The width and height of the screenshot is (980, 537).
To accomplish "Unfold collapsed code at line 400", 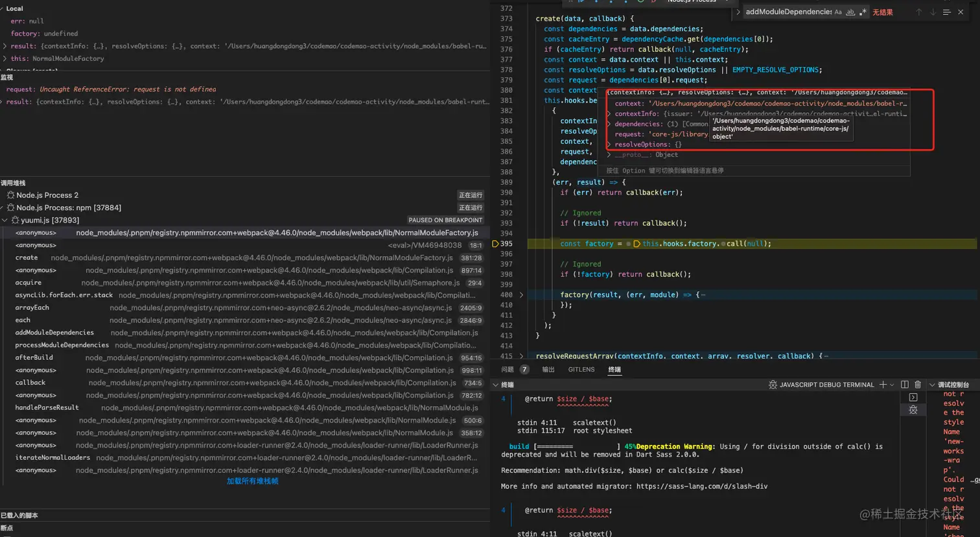I will 521,295.
